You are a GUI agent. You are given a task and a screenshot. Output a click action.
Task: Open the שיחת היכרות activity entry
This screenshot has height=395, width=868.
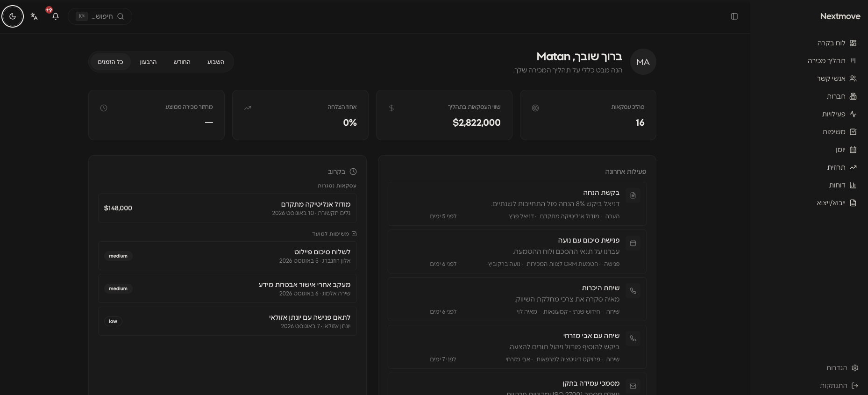[517, 299]
